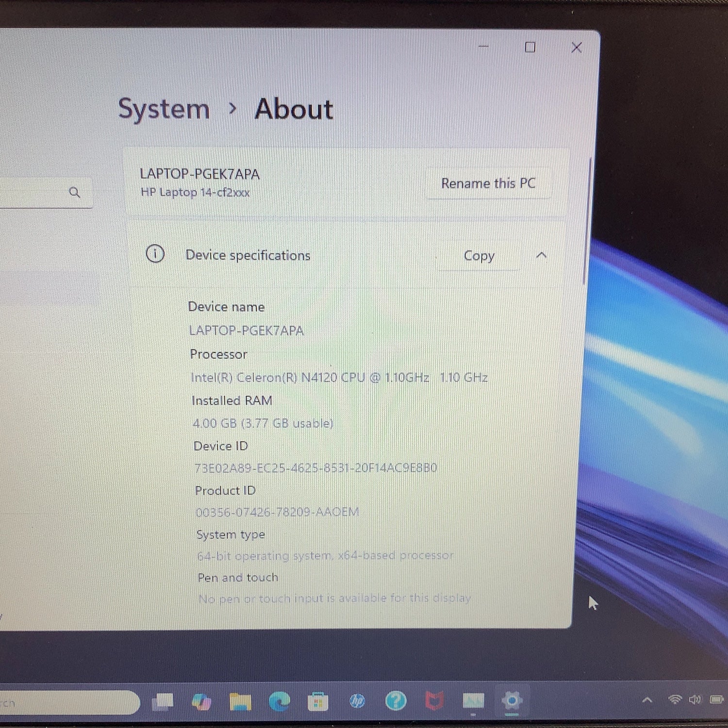The height and width of the screenshot is (728, 728).
Task: Select the Device ID value starting 73E02A89
Action: pos(316,468)
